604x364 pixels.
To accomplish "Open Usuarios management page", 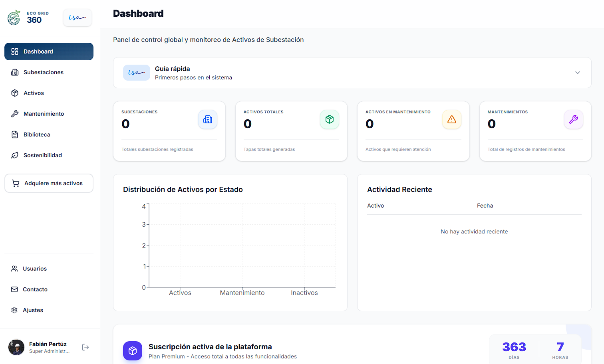I will point(35,269).
